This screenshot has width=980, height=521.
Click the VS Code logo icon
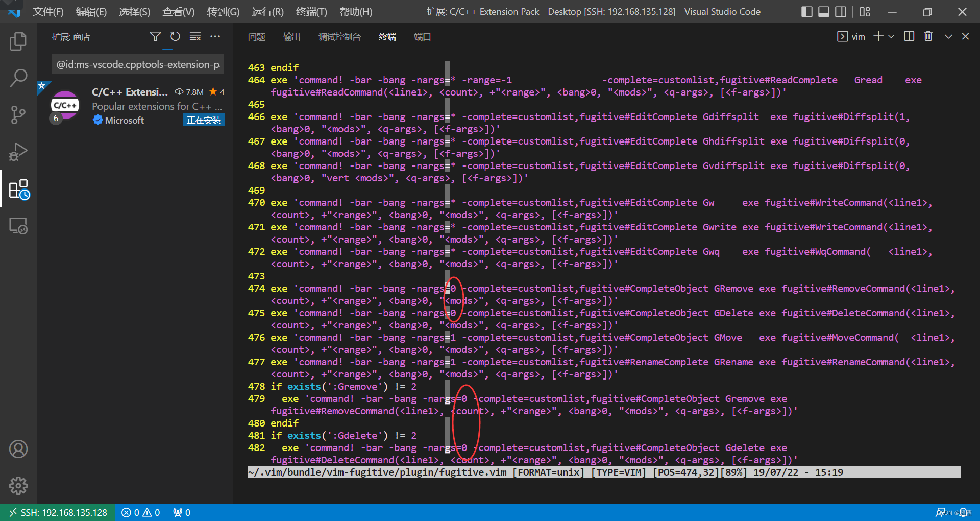(x=14, y=12)
